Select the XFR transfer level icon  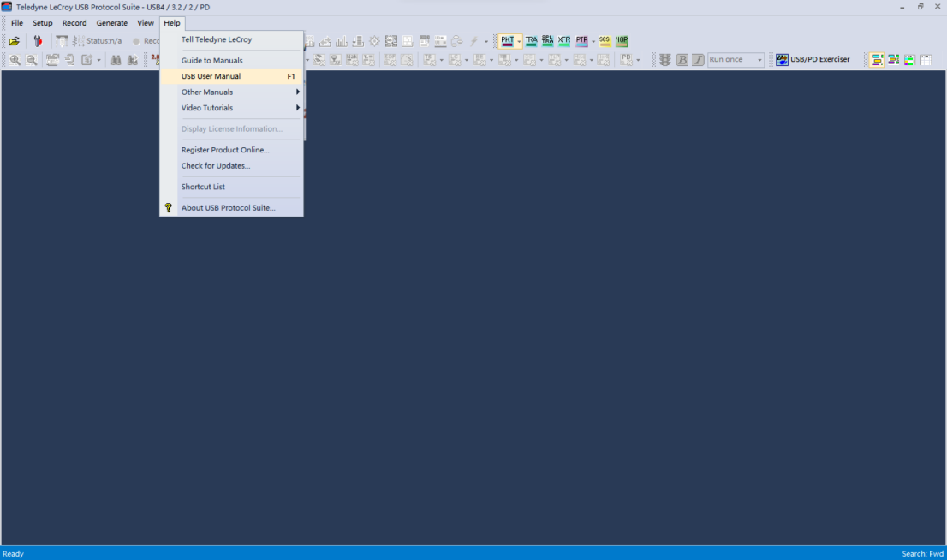[x=564, y=41]
